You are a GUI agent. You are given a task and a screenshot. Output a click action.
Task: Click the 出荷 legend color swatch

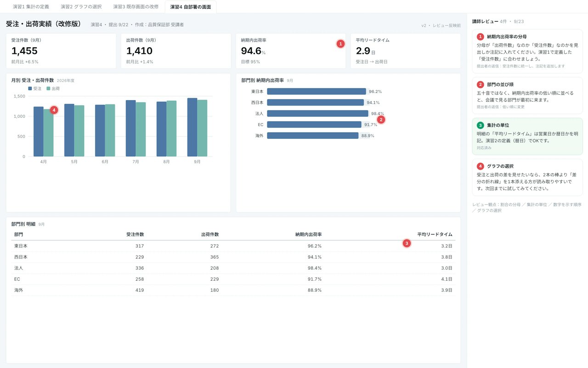48,88
